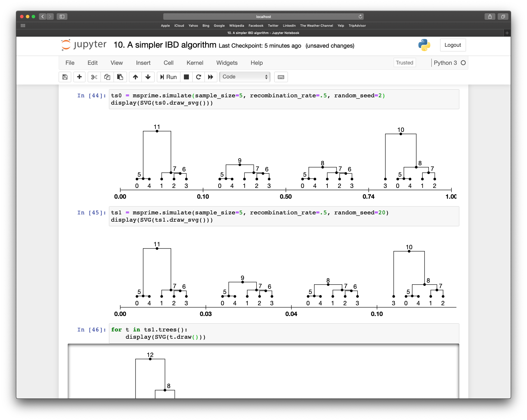Restart kernel and run all cells icon
Viewport: 527px width, 420px height.
[x=211, y=77]
